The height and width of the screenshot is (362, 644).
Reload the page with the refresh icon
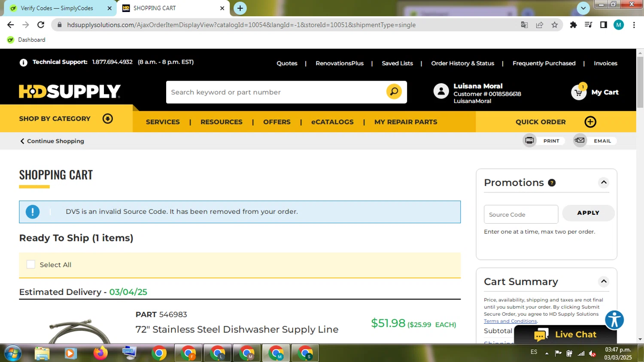pyautogui.click(x=41, y=25)
